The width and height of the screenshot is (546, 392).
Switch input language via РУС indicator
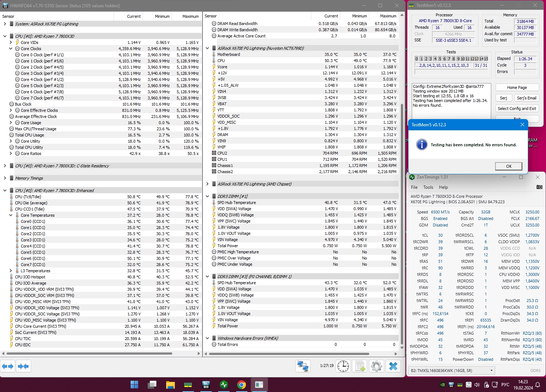click(x=505, y=385)
